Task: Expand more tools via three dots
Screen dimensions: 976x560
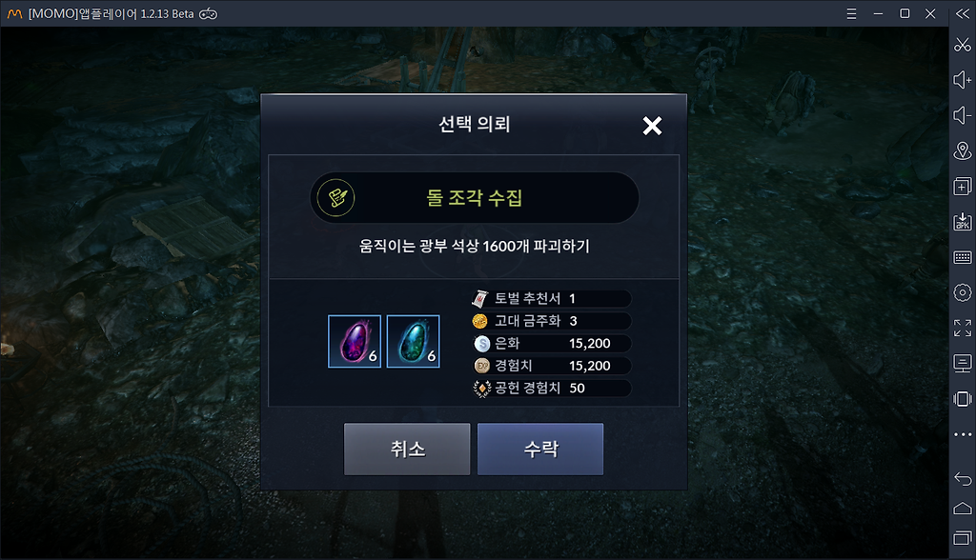Action: 963,434
